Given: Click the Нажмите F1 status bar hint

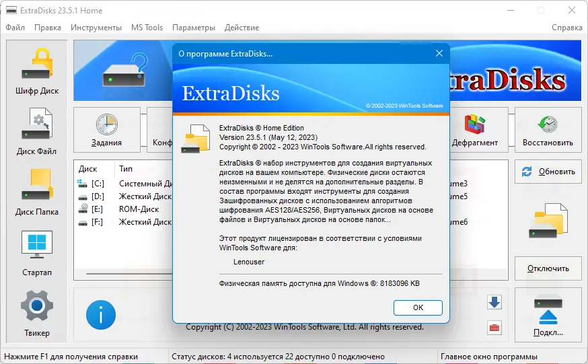Looking at the screenshot, I should (71, 357).
